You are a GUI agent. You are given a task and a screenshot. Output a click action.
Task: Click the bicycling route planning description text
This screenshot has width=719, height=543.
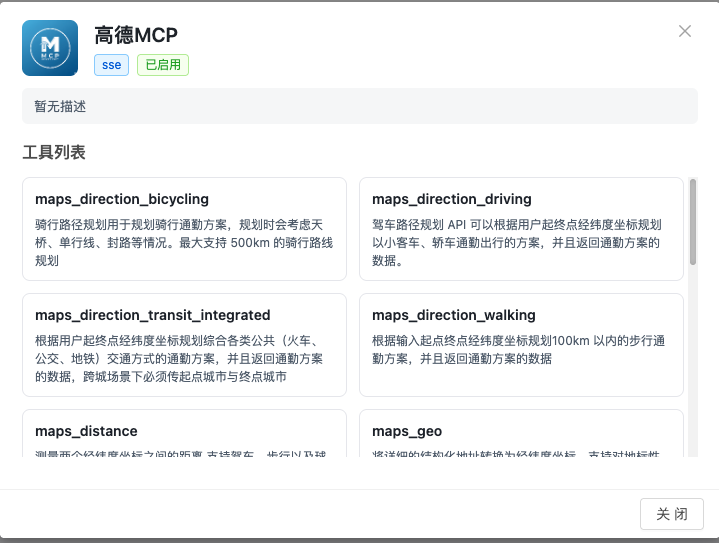[184, 243]
